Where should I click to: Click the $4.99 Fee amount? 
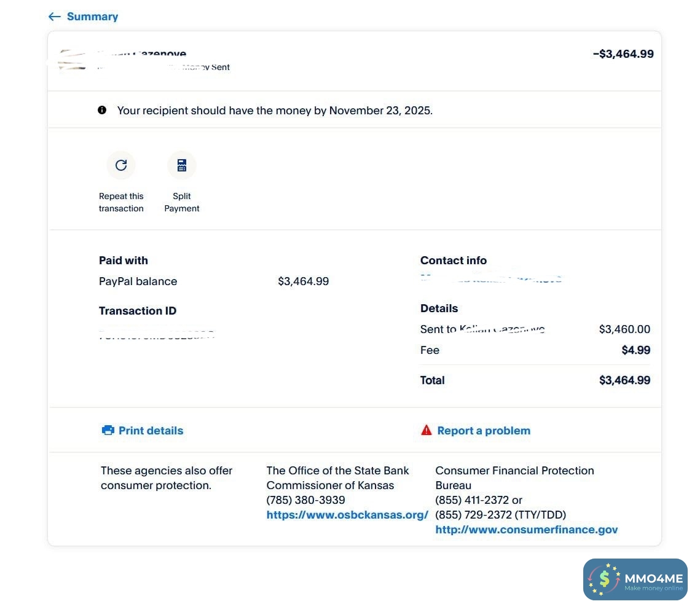click(636, 350)
